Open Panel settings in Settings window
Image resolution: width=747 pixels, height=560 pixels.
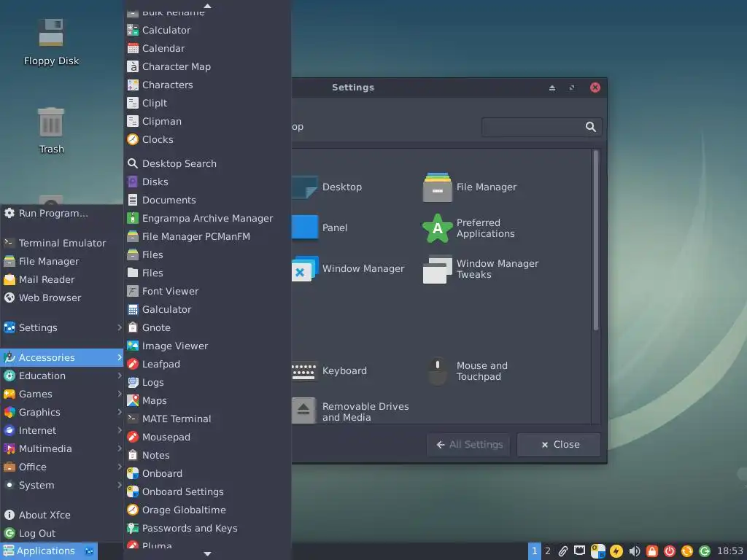click(320, 227)
